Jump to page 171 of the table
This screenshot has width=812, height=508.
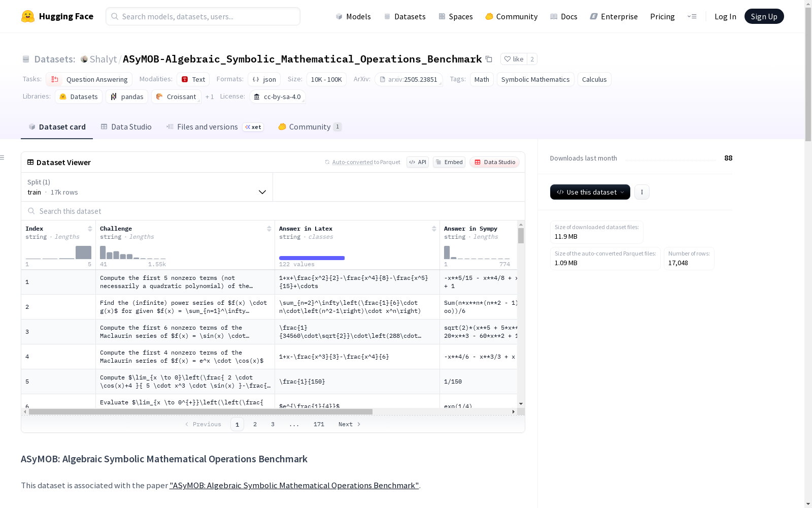(x=319, y=424)
